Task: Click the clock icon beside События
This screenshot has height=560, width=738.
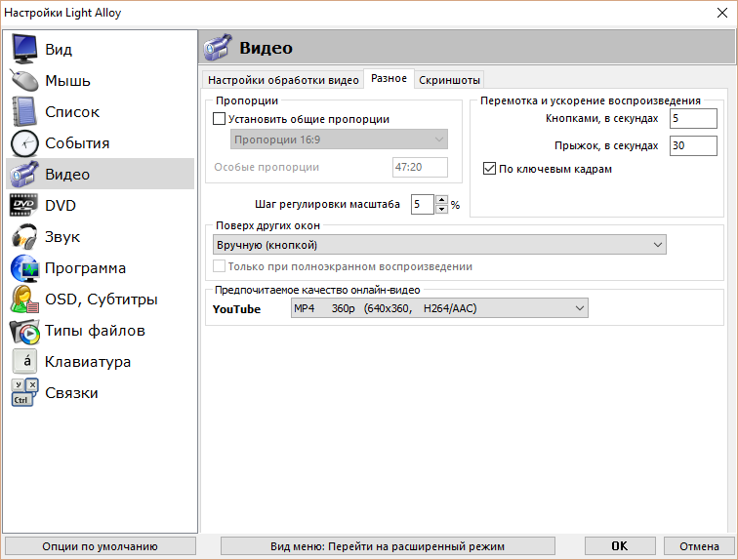Action: click(x=24, y=143)
